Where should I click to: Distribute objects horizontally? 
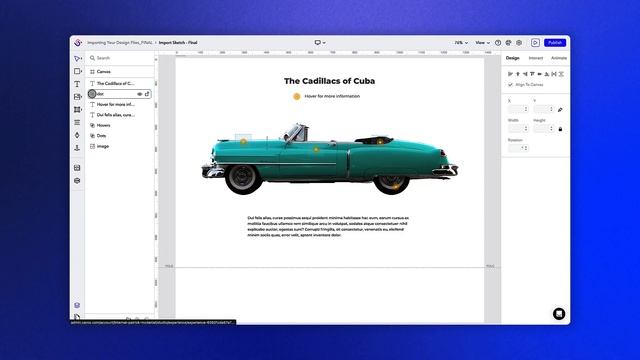(554, 74)
